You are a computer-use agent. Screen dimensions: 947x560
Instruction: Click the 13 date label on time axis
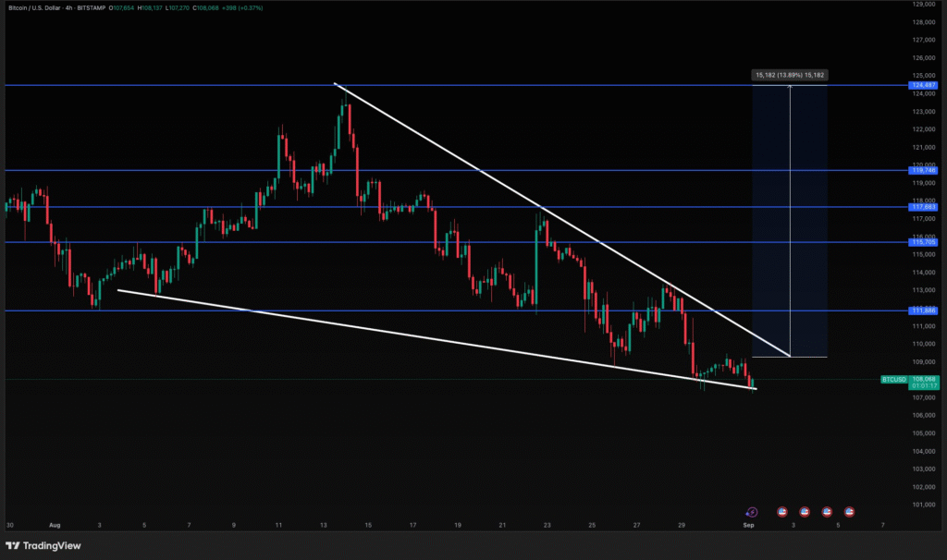coord(324,525)
